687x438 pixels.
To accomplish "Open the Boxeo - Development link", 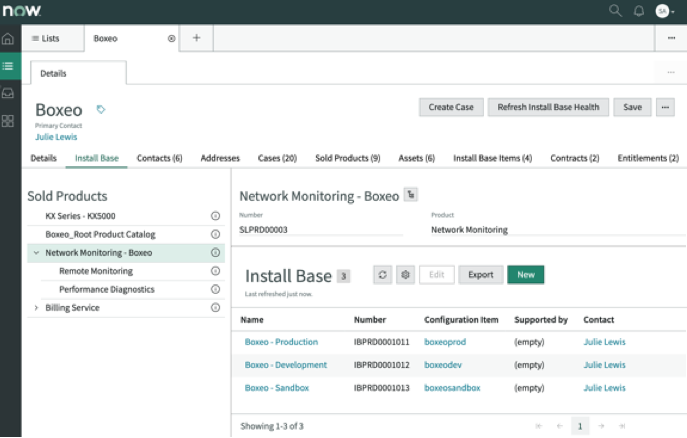I will [286, 365].
